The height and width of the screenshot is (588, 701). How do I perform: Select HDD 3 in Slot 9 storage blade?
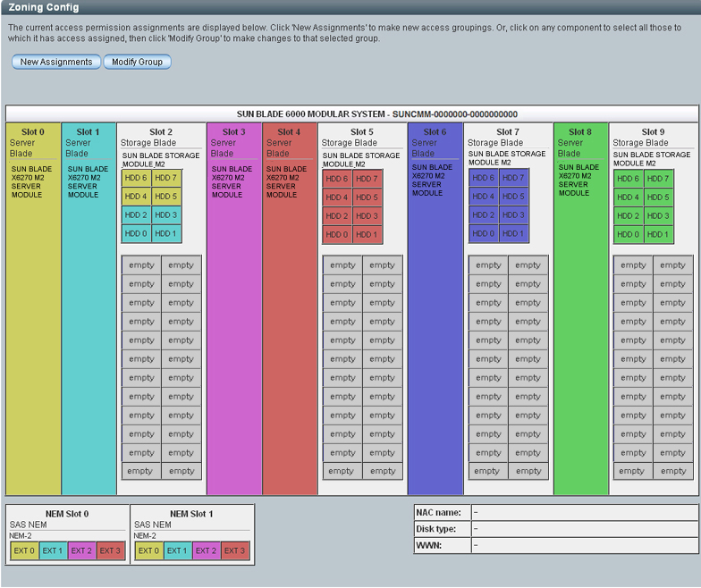click(658, 216)
